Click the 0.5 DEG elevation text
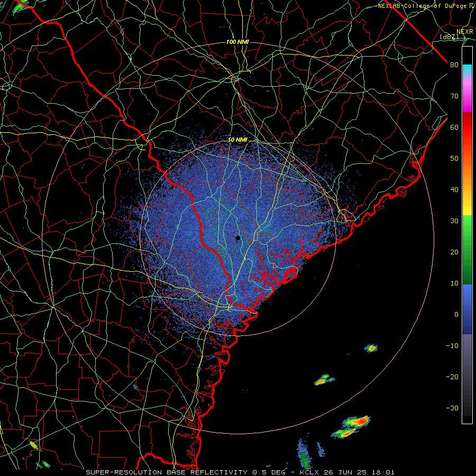The width and height of the screenshot is (476, 476). click(269, 472)
